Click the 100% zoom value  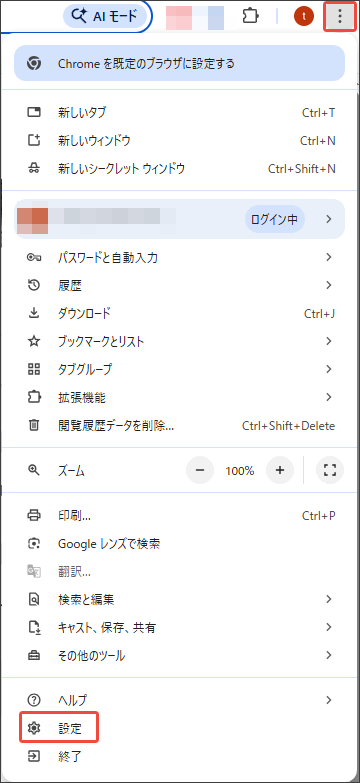tap(240, 470)
